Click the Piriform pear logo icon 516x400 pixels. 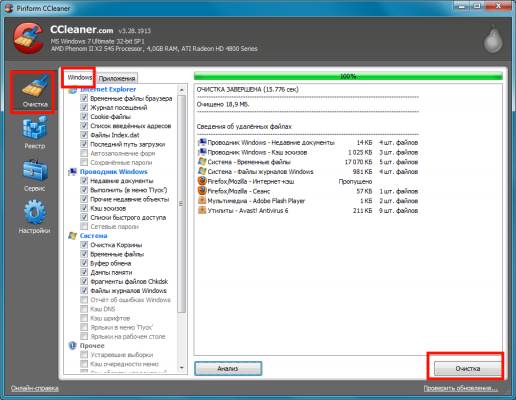tap(493, 39)
